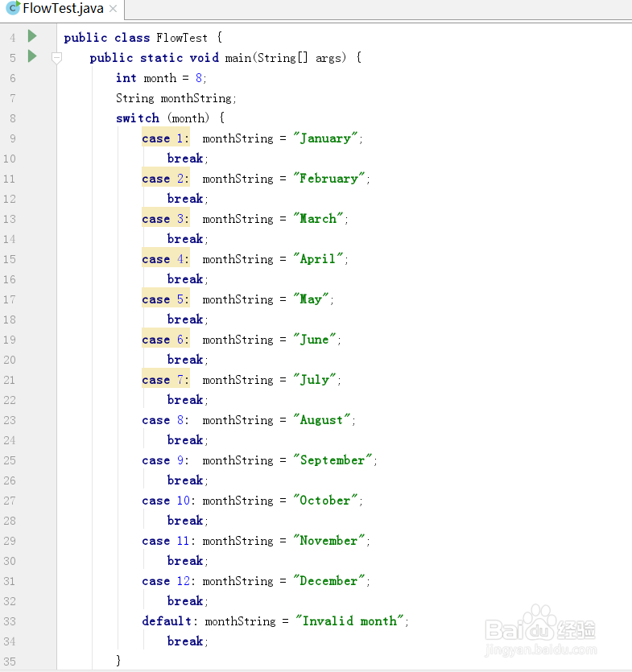
Task: Click the "October" string literal
Action: coord(325,500)
